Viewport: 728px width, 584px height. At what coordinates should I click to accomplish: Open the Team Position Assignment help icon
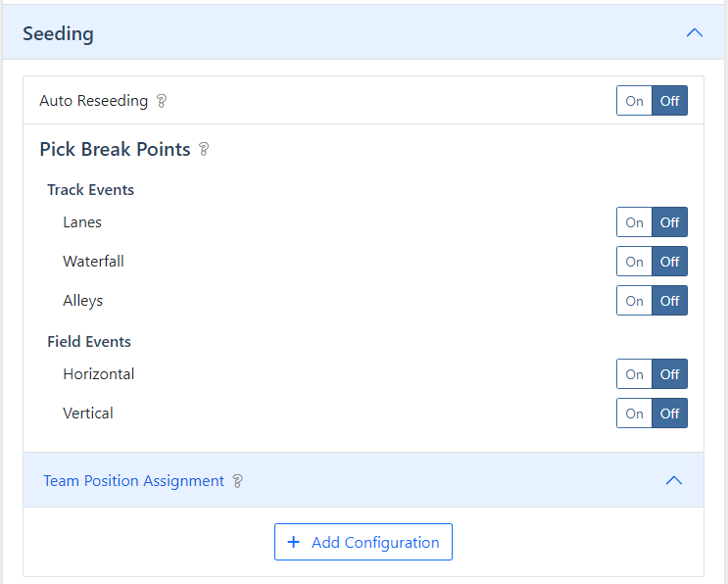(x=237, y=481)
